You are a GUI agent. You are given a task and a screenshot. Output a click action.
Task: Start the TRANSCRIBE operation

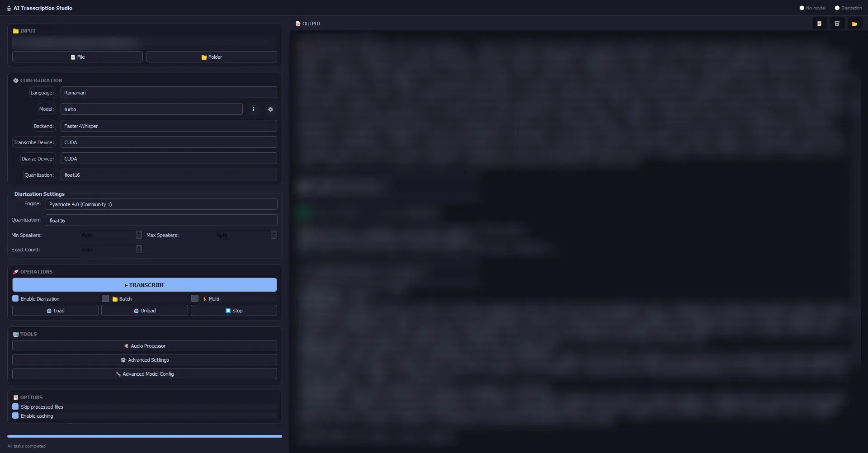point(145,285)
